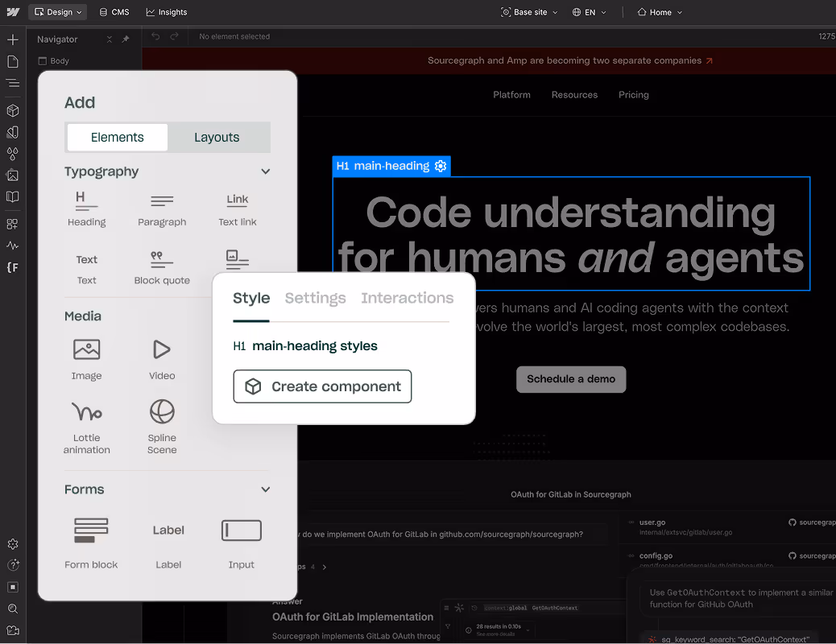Add an Image element
The image size is (836, 644).
coord(86,360)
